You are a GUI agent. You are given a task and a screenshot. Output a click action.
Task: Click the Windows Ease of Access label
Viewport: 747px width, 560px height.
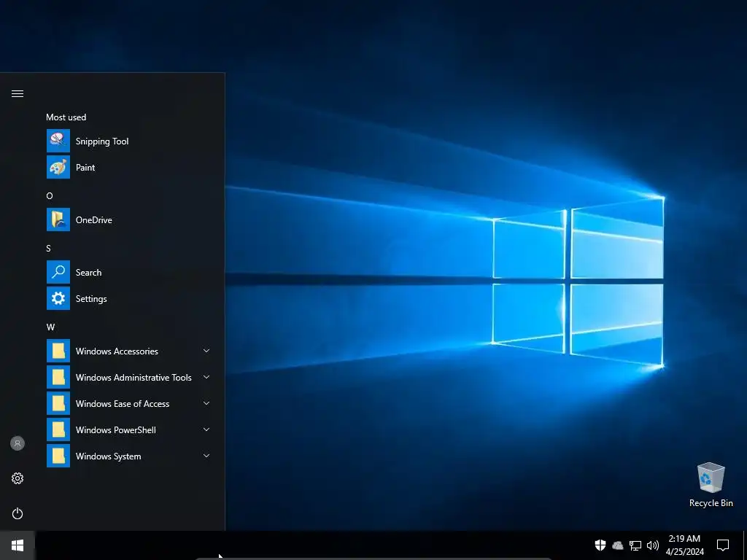123,403
